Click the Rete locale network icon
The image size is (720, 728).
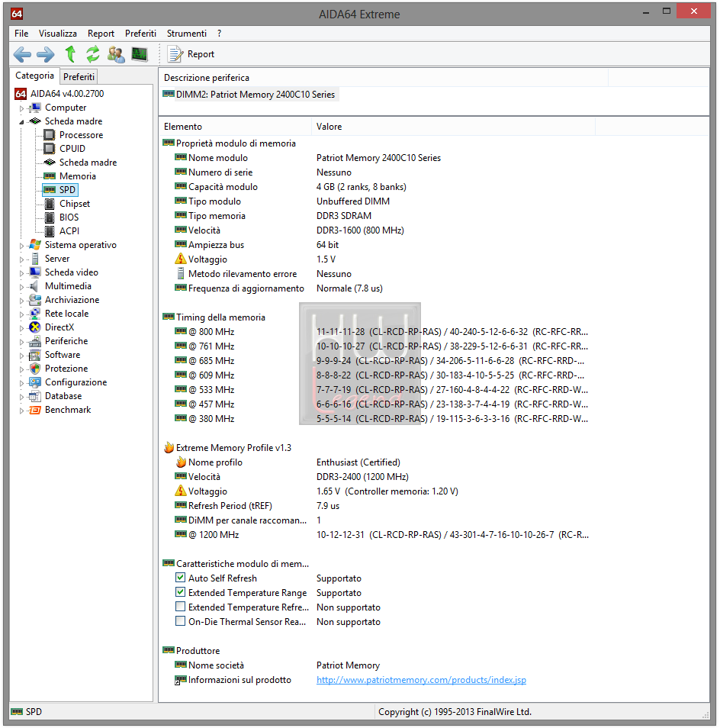point(35,314)
